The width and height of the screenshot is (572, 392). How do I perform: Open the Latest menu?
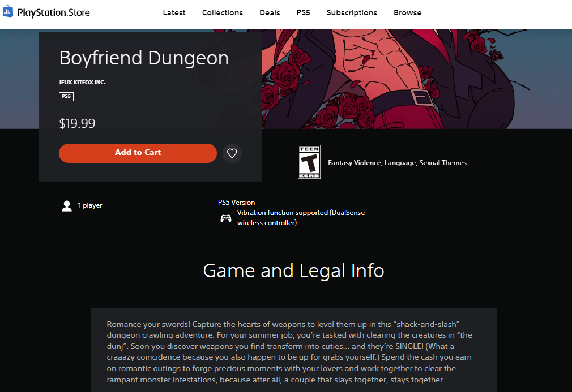[x=174, y=13]
